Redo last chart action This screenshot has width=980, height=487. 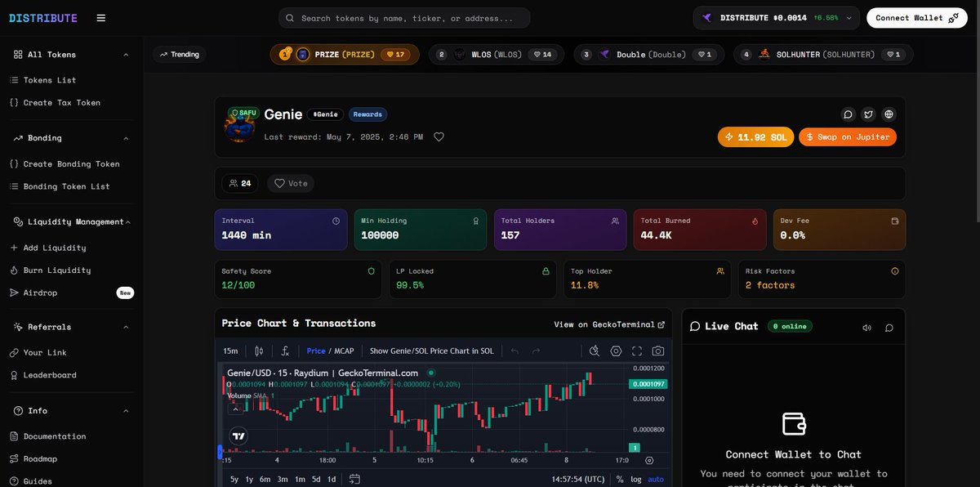tap(536, 351)
